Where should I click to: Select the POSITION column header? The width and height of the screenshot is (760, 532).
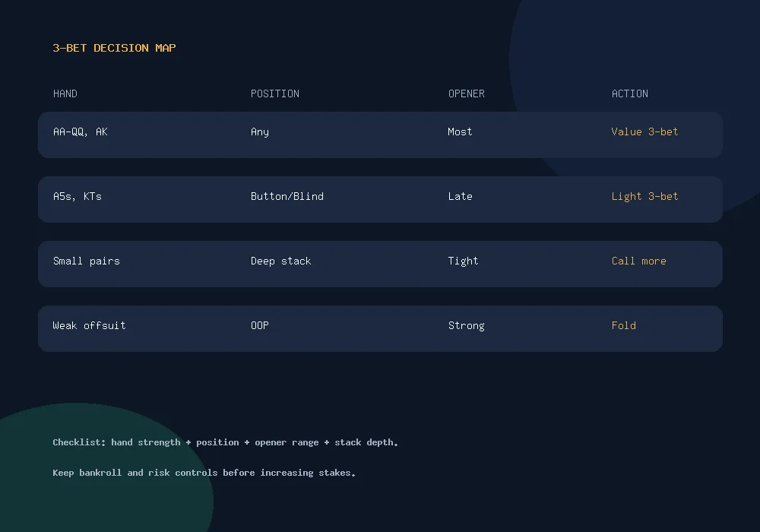[x=275, y=93]
